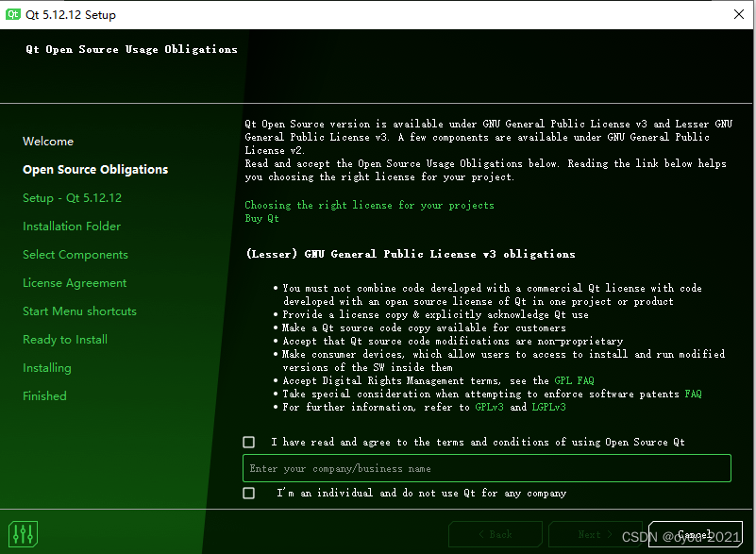Click 'Make a Qt source code copy available' bullet
Screen dimensions: 756x554
pyautogui.click(x=425, y=327)
